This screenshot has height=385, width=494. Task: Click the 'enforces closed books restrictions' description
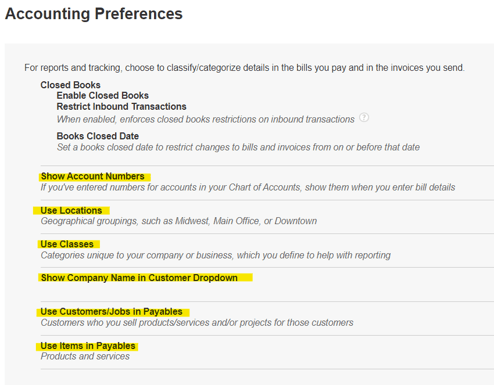[x=205, y=119]
